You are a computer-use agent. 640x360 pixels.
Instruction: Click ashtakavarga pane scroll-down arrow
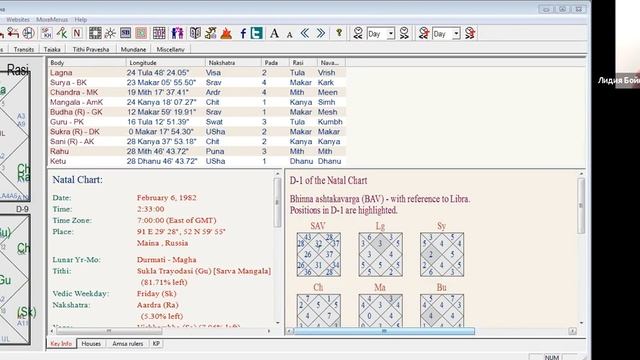[x=581, y=323]
